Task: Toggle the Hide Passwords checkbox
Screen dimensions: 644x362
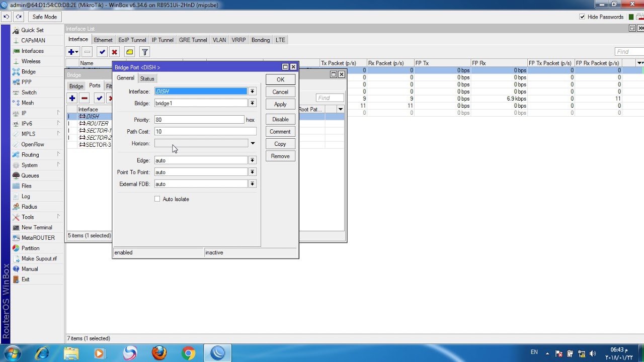Action: tap(583, 17)
